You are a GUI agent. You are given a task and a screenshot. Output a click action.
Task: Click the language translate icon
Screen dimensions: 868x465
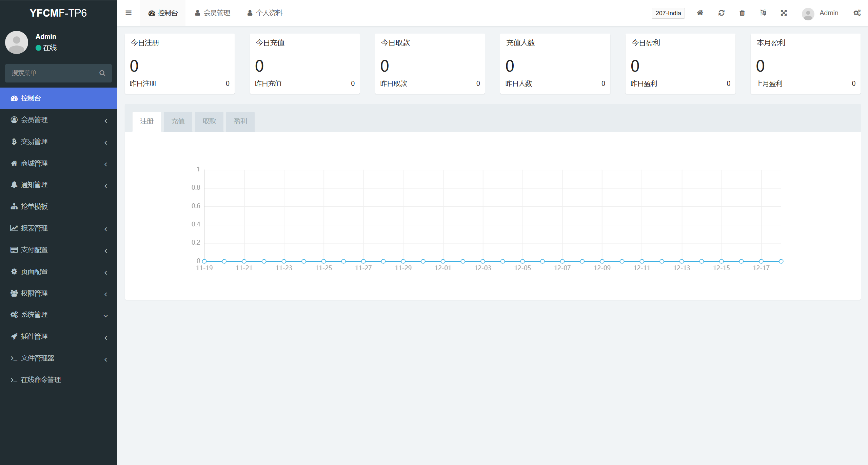(763, 13)
